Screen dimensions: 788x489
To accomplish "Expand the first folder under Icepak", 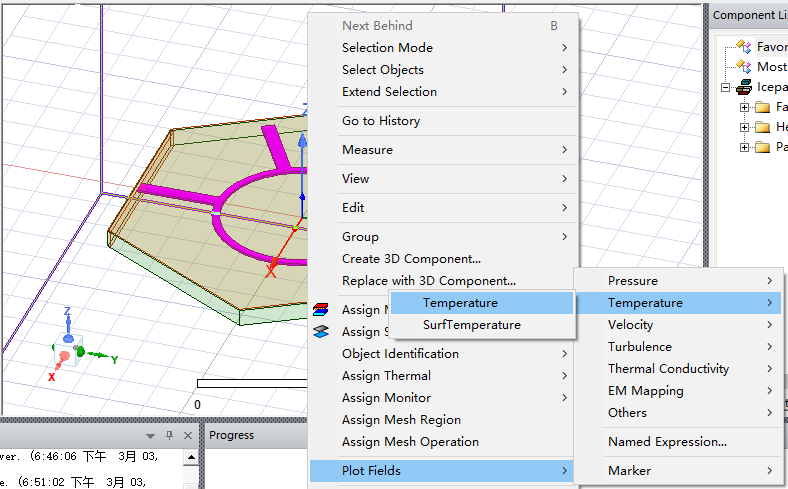I will click(x=744, y=107).
